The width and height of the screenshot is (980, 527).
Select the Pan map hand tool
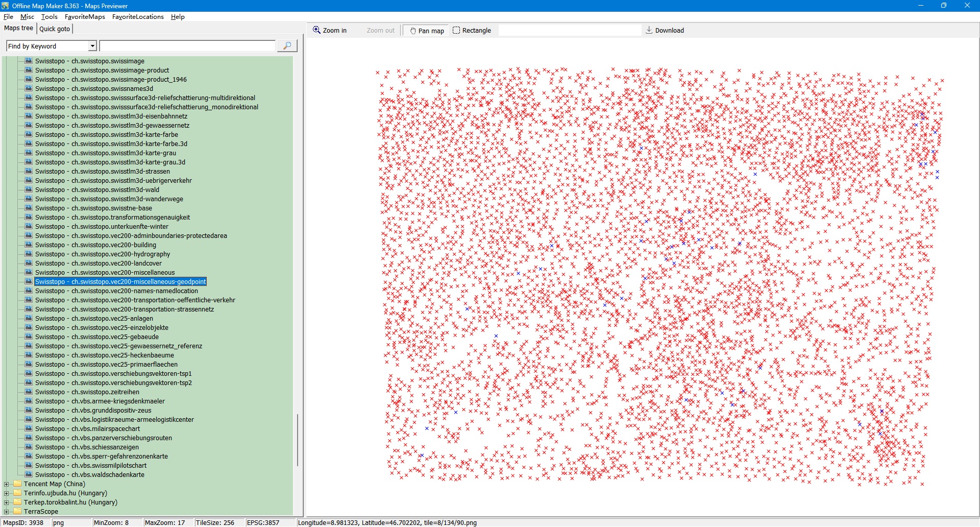(413, 31)
